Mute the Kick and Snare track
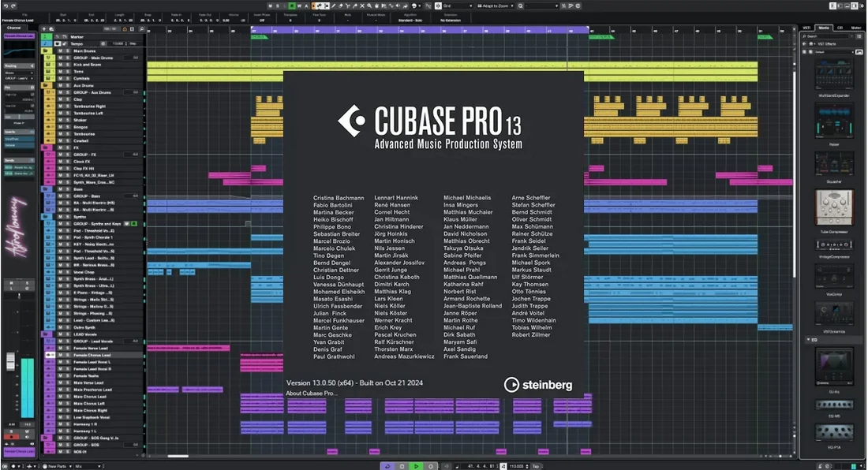This screenshot has height=470, width=868. (x=59, y=65)
